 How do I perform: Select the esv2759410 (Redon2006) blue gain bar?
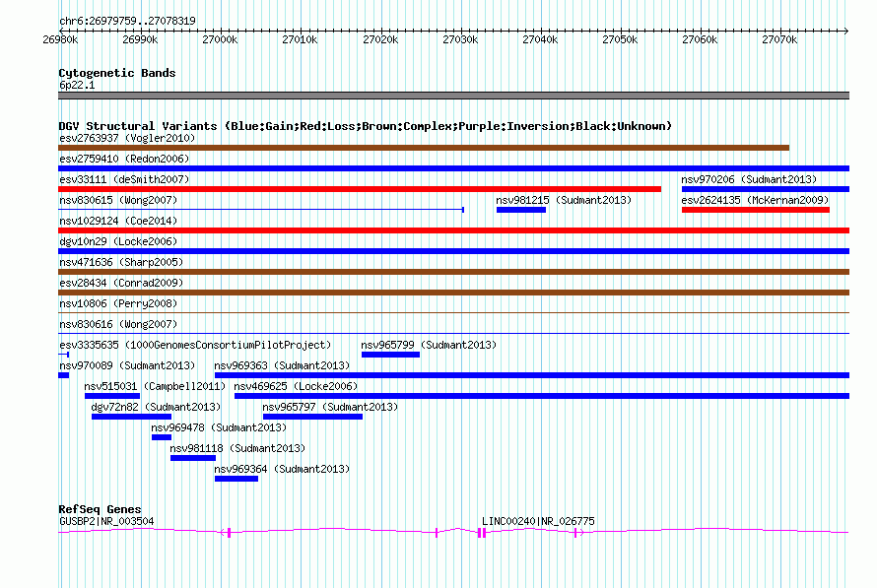pyautogui.click(x=453, y=168)
